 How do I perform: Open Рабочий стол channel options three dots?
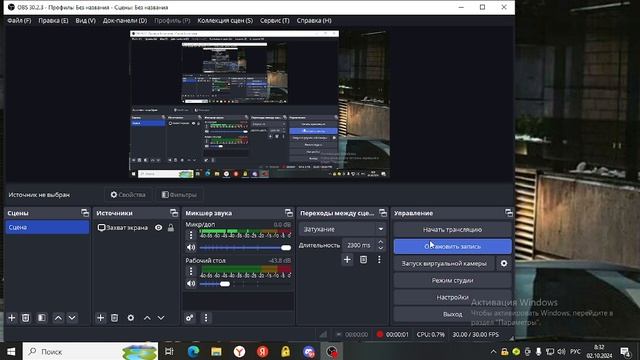(x=191, y=271)
